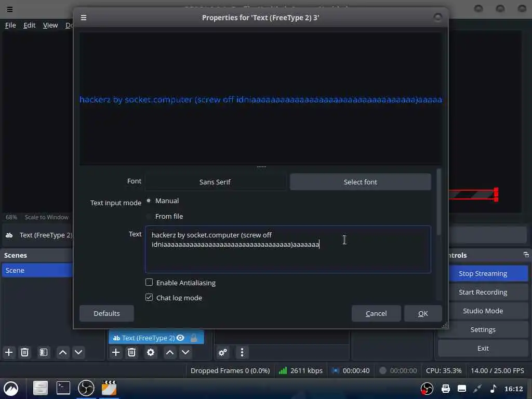532x399 pixels.
Task: Click the 68% preview zoom value
Action: 11,217
